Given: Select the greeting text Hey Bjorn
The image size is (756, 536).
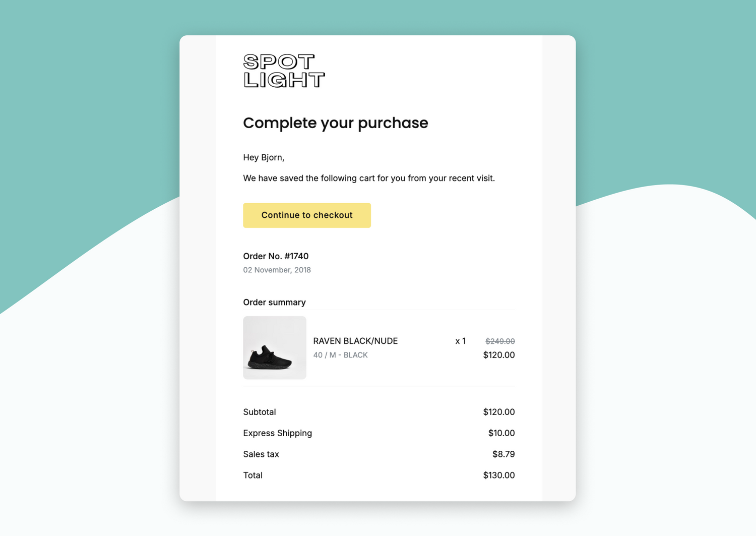Looking at the screenshot, I should [x=264, y=157].
